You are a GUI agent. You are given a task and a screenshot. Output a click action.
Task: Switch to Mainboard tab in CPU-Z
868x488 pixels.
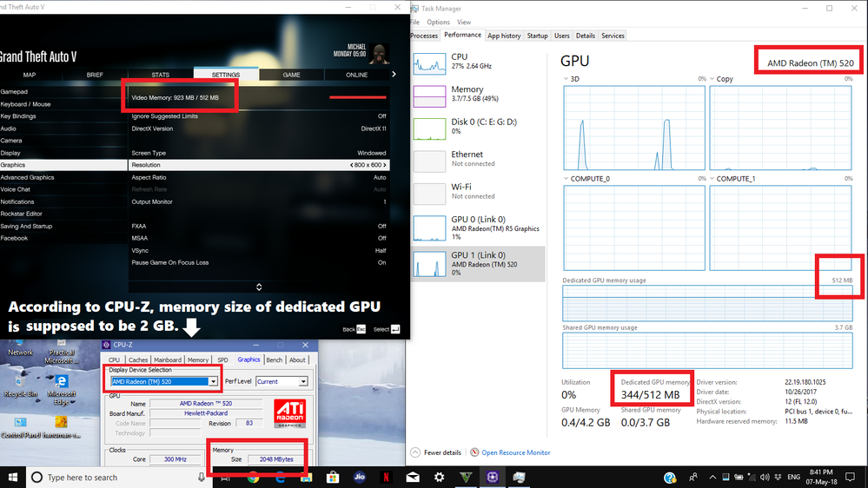[x=167, y=359]
